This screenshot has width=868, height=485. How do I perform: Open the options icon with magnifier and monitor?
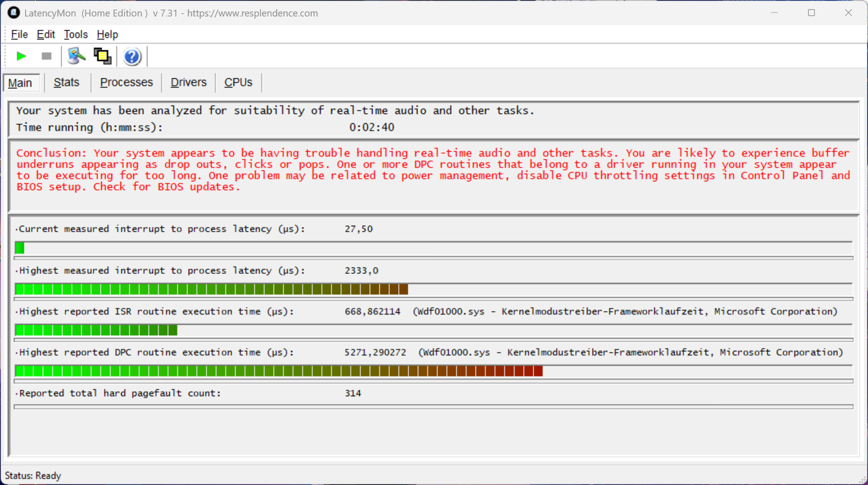[x=76, y=56]
